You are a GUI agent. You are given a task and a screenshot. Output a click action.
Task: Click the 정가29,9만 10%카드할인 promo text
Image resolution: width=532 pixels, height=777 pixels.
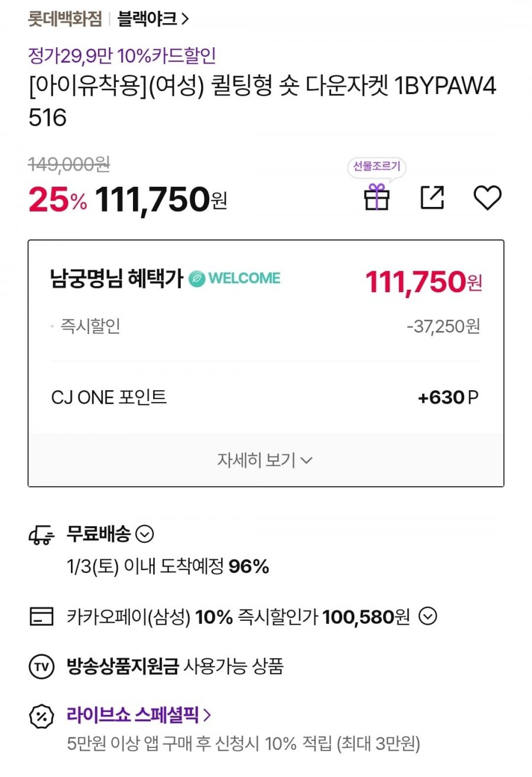(x=122, y=56)
